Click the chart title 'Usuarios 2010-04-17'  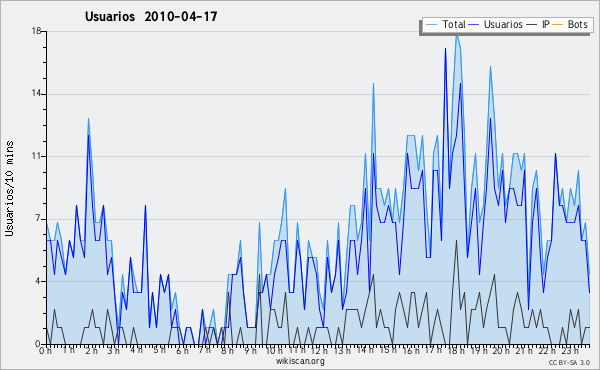(x=151, y=16)
